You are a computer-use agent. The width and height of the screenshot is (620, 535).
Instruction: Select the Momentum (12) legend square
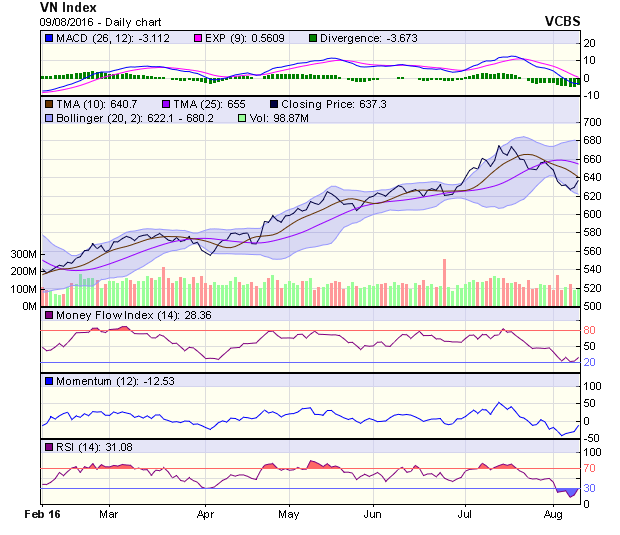tap(49, 381)
